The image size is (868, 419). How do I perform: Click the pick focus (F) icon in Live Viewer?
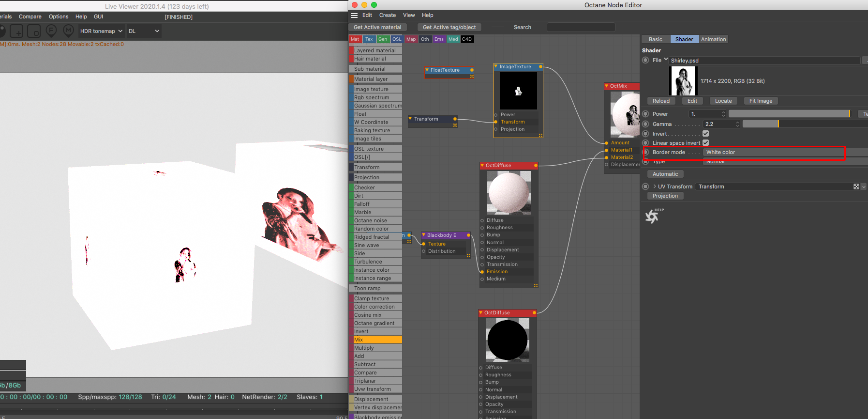(x=51, y=31)
